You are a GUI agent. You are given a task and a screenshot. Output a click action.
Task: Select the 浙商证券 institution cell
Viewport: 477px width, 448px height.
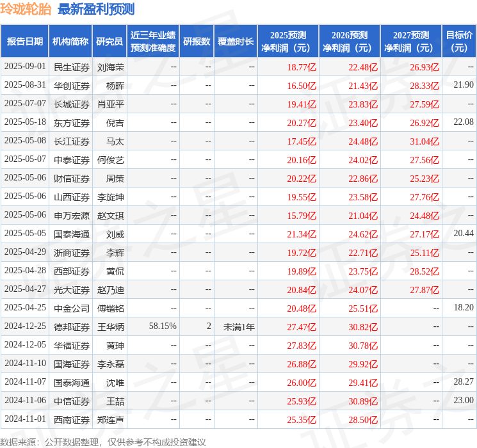pos(72,253)
